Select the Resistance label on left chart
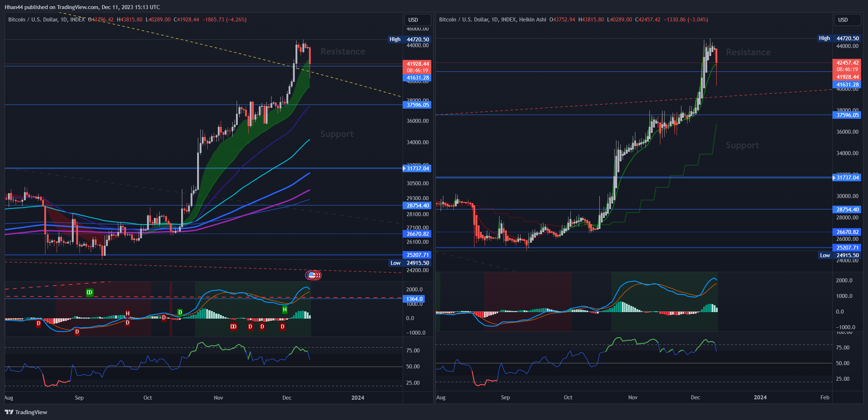Image resolution: width=868 pixels, height=420 pixels. pos(343,52)
